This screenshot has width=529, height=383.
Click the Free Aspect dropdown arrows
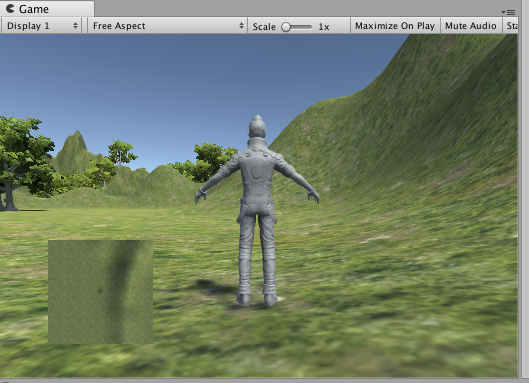pos(241,26)
